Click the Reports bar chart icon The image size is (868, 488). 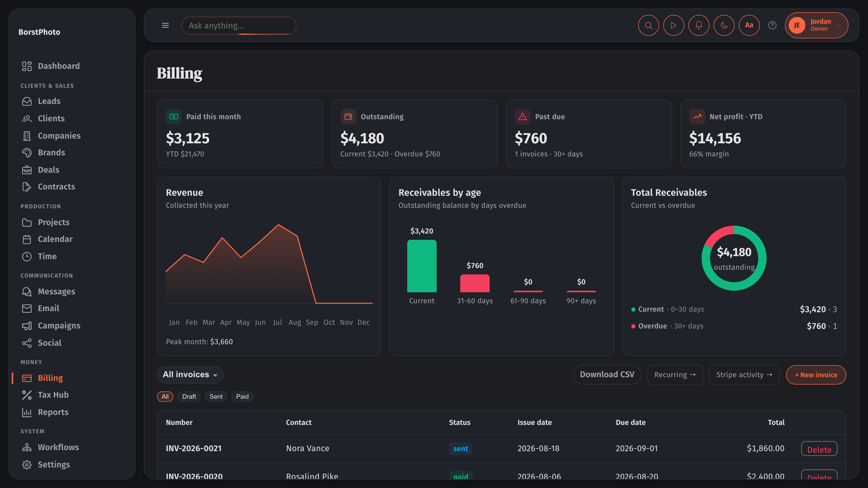tap(27, 412)
